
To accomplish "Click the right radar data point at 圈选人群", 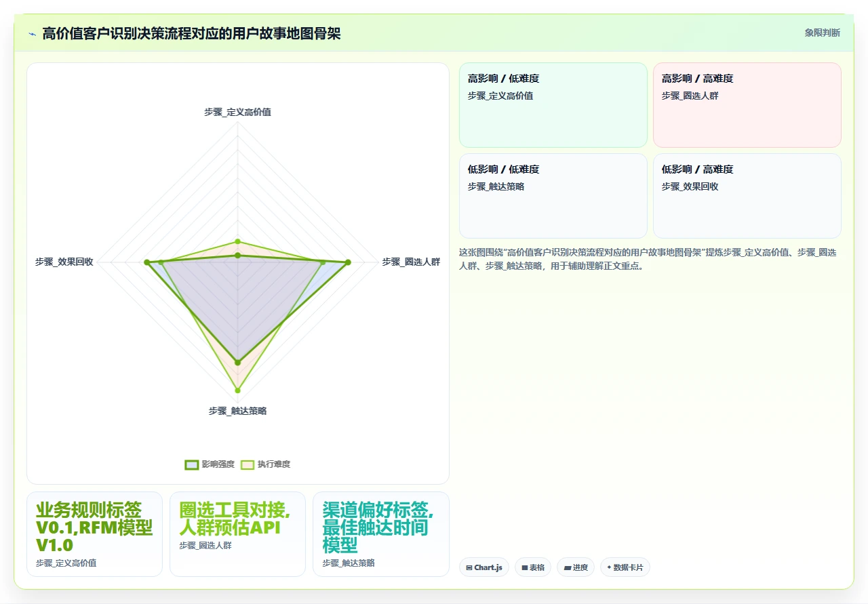I will click(348, 262).
